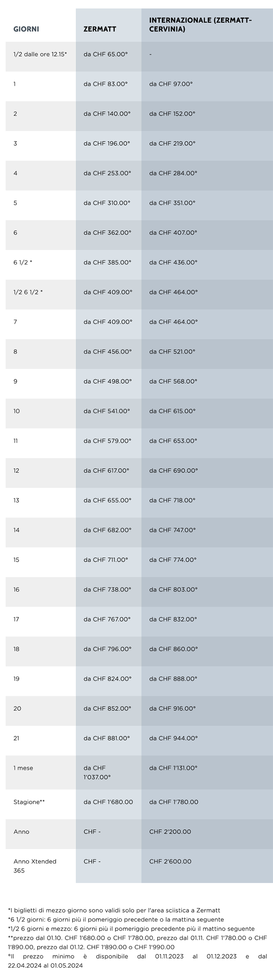
Task: Click the 10-day Zermatt price CHF 541.00
Action: pyautogui.click(x=106, y=411)
